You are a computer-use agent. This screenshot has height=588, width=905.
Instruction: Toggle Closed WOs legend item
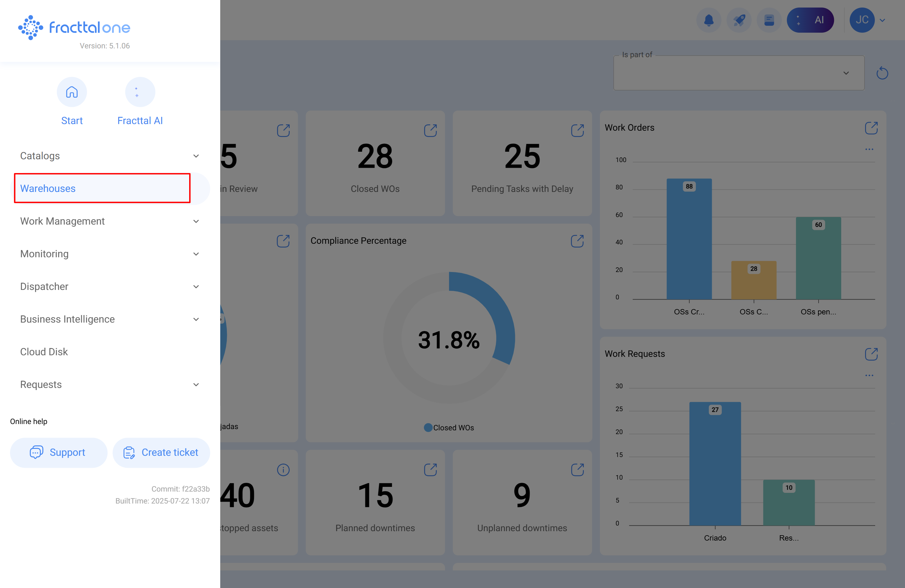(449, 427)
